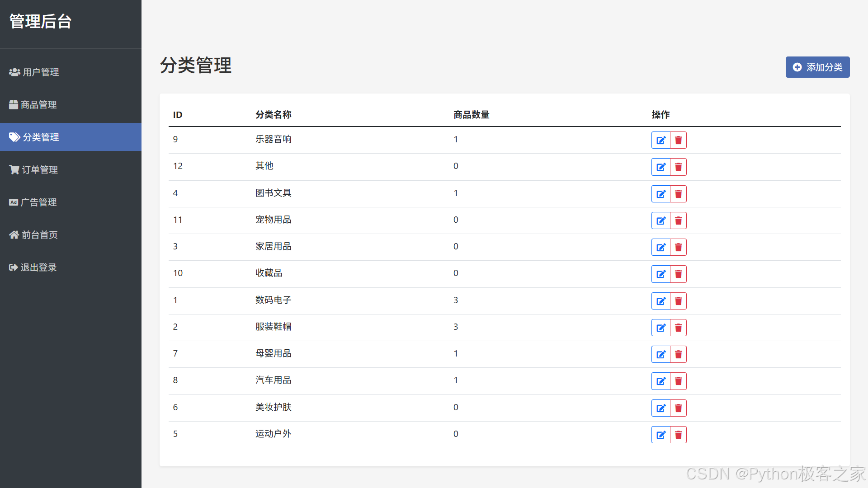This screenshot has height=488, width=868.
Task: Click edit icon for 图书文具 row
Action: (660, 194)
